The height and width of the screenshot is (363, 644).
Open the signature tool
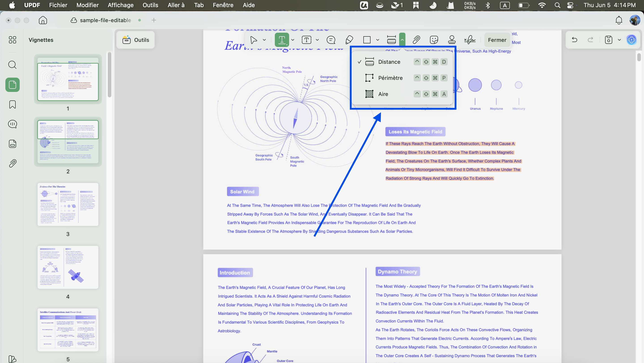point(470,40)
